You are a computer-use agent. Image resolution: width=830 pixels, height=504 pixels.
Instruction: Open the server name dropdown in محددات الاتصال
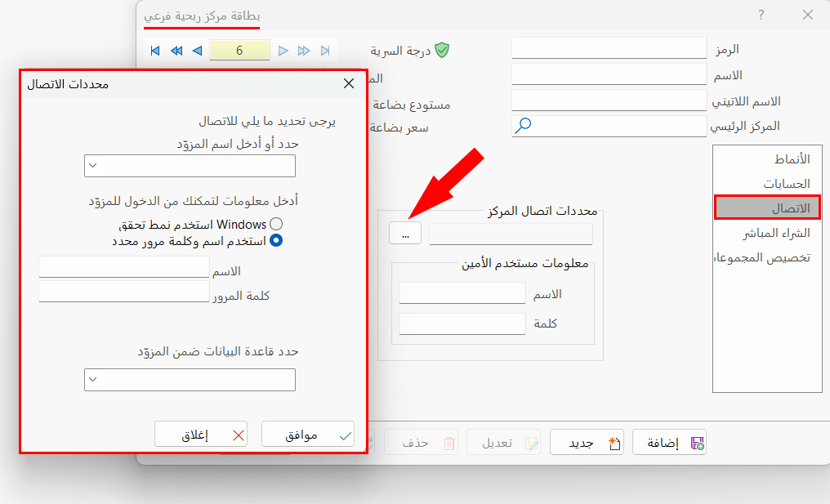point(91,165)
